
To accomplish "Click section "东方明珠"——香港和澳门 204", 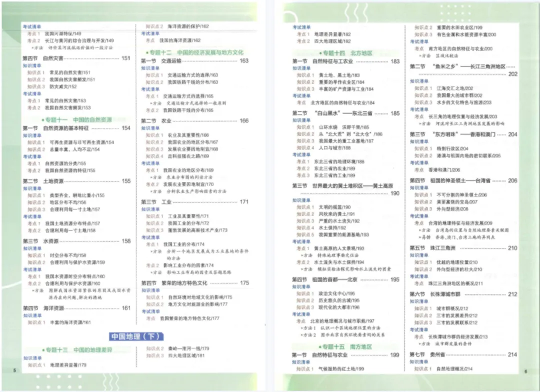I will tap(463, 134).
